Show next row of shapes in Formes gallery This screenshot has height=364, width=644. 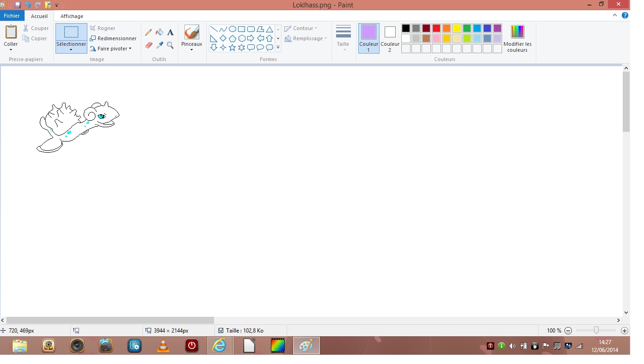point(278,38)
